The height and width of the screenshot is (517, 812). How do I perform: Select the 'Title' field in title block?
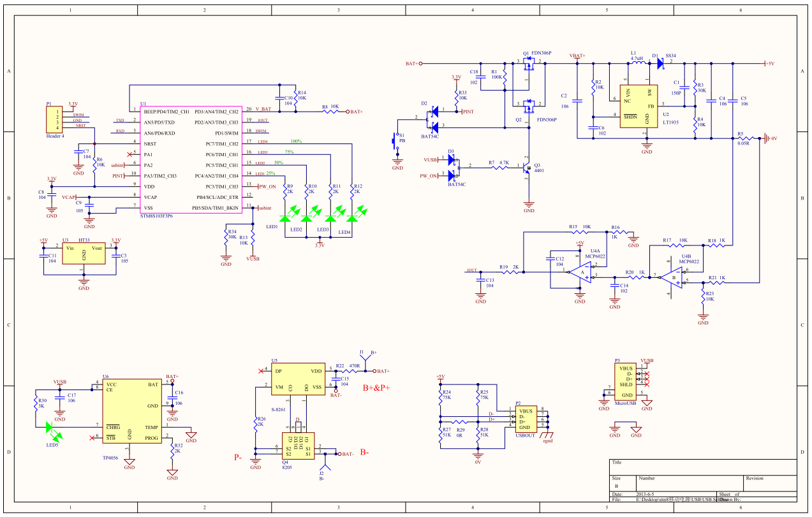coord(702,466)
